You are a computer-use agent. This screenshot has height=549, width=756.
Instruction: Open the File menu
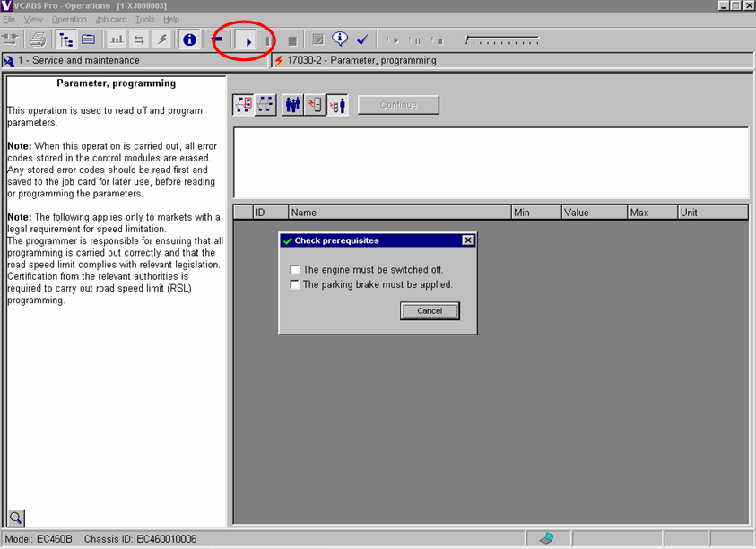[9, 20]
